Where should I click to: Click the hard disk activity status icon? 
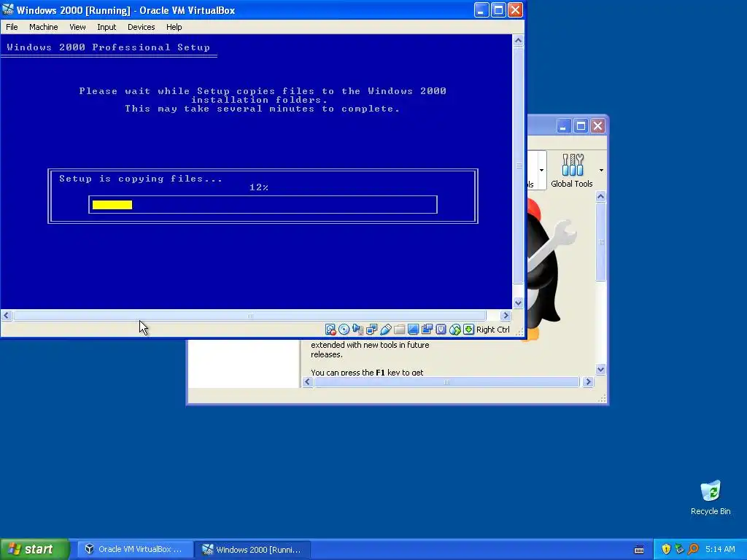click(330, 330)
